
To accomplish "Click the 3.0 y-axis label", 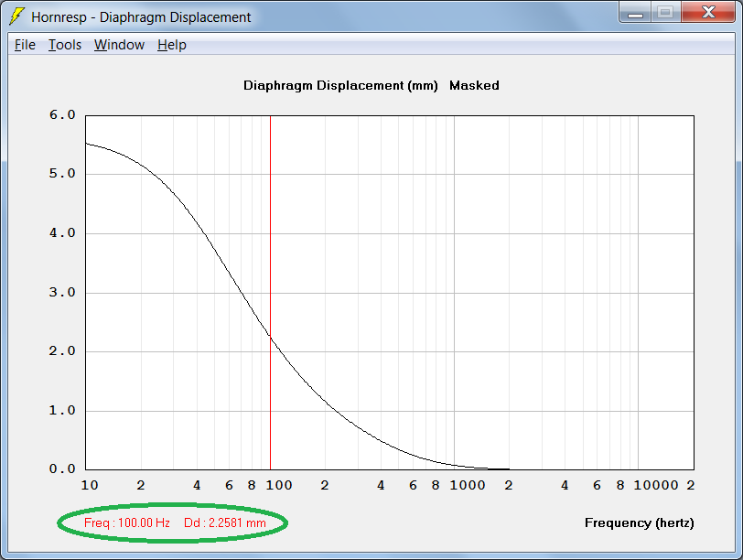I will [62, 292].
